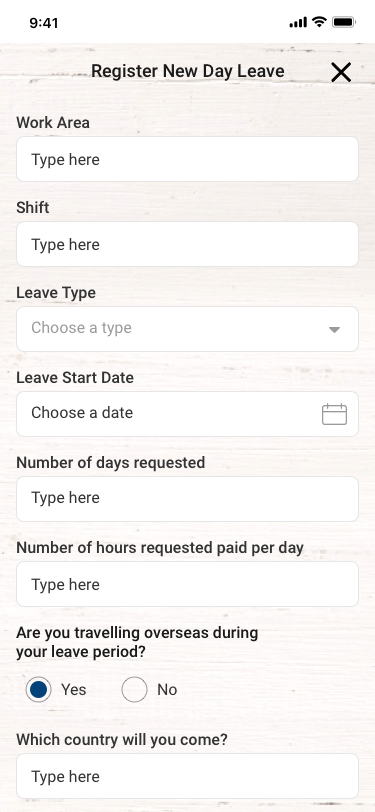Tap the Yes label text
The width and height of the screenshot is (375, 812).
[74, 690]
